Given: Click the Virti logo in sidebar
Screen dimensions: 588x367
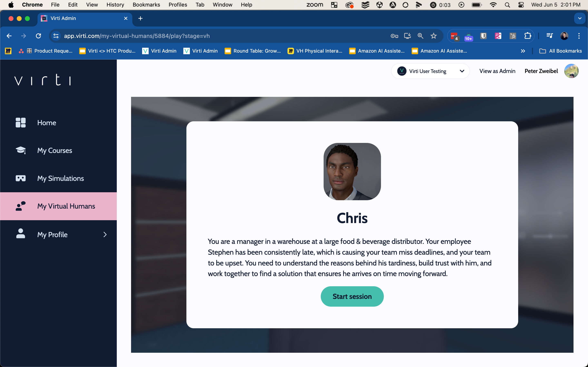Looking at the screenshot, I should pyautogui.click(x=43, y=80).
